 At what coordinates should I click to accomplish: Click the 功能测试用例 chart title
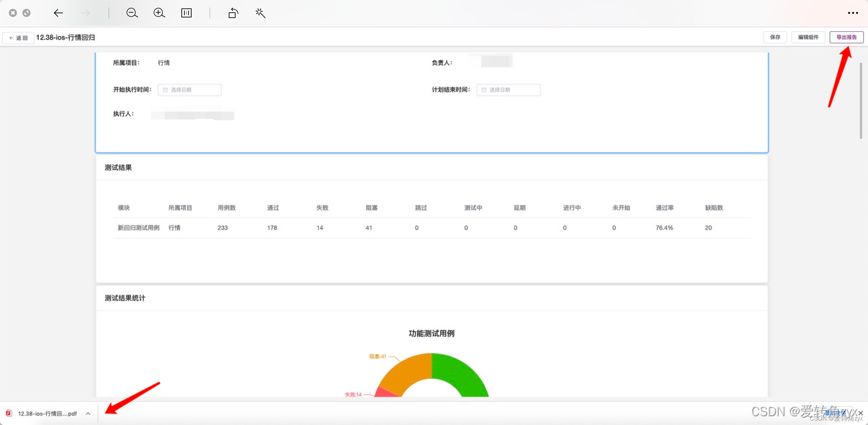[x=431, y=333]
